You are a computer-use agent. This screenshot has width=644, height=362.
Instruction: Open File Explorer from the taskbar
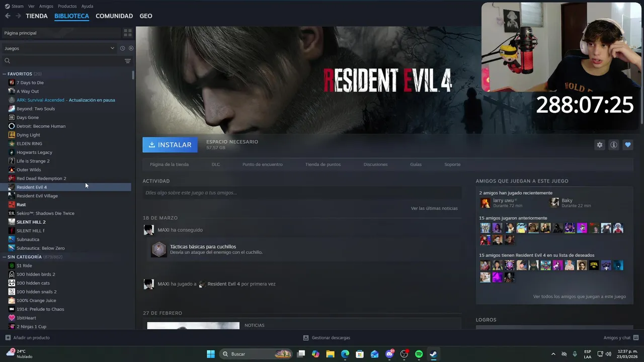331,354
